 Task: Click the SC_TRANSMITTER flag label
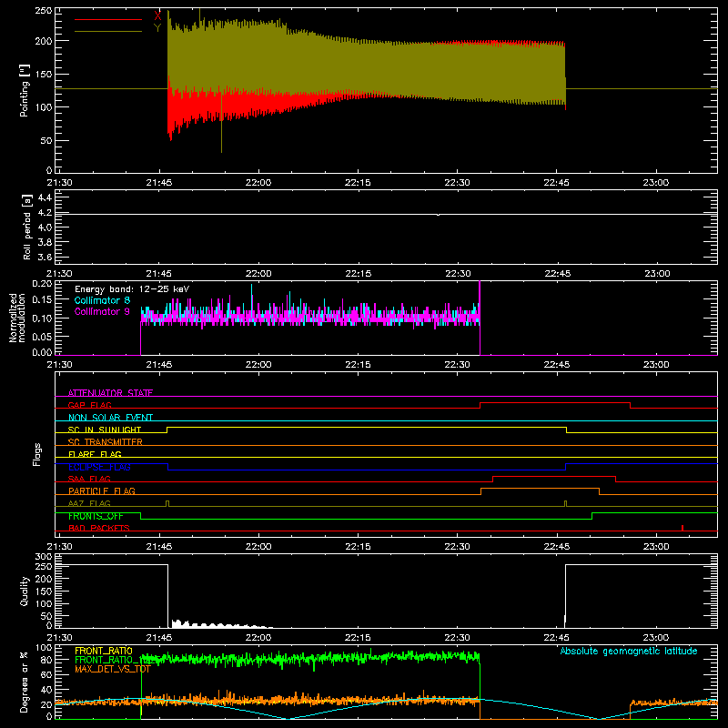click(106, 441)
